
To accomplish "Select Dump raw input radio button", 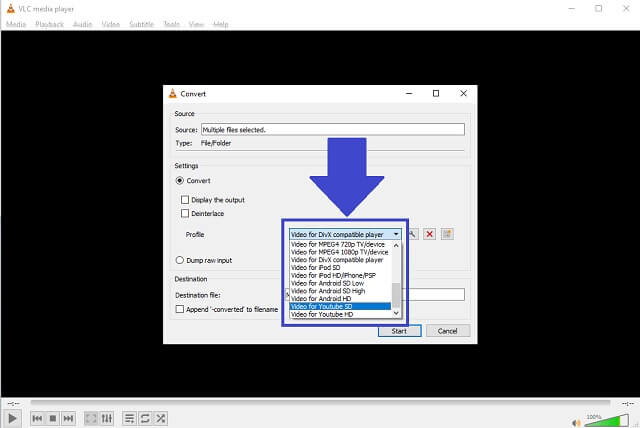I will pyautogui.click(x=180, y=260).
